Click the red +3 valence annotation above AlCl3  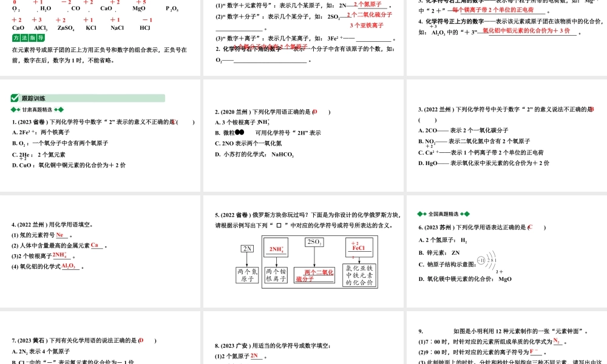point(36,19)
